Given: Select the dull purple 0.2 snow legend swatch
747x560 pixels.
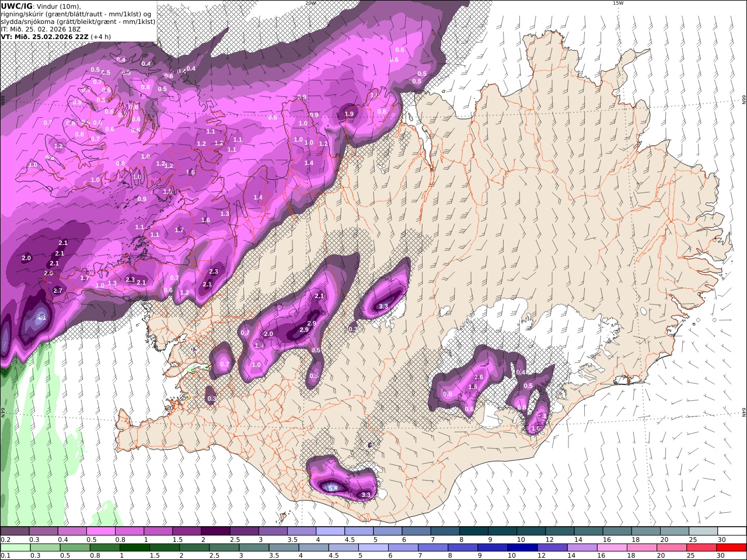Looking at the screenshot, I should click(15, 531).
